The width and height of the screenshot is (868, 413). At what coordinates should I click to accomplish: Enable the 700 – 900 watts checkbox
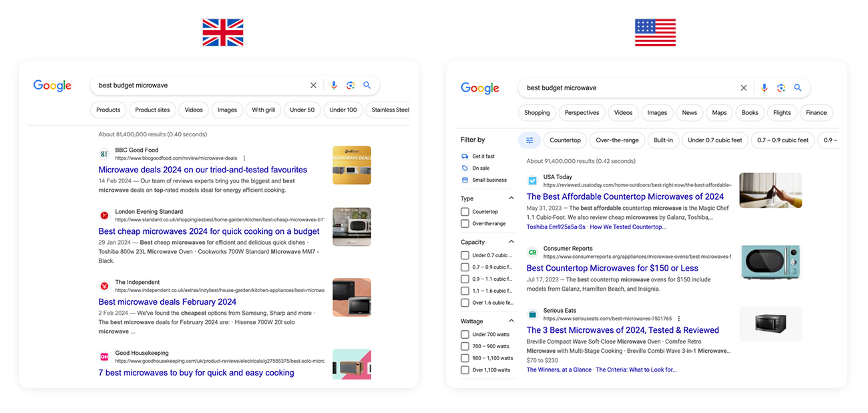point(465,346)
